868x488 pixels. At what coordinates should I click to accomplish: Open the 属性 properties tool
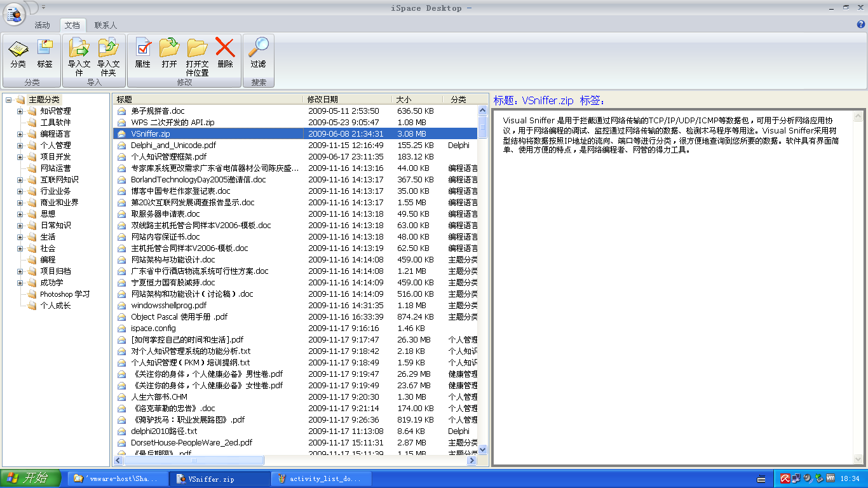(x=143, y=54)
